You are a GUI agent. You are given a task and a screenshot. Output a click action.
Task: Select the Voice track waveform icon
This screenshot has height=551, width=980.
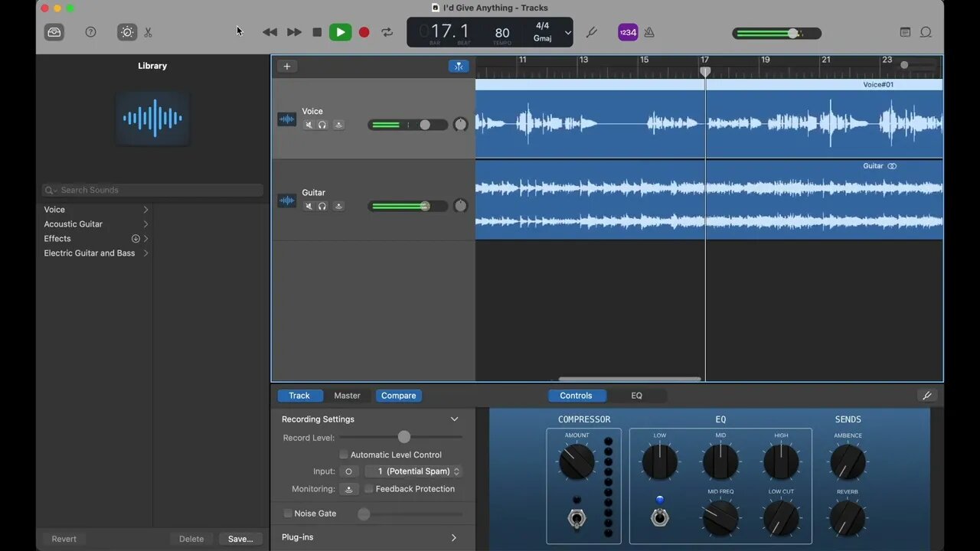click(287, 119)
